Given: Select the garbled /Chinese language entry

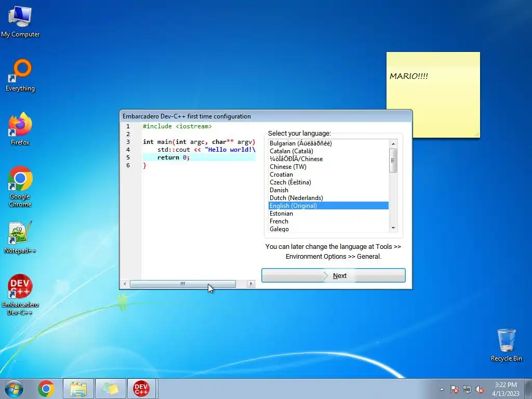Looking at the screenshot, I should click(x=328, y=159).
